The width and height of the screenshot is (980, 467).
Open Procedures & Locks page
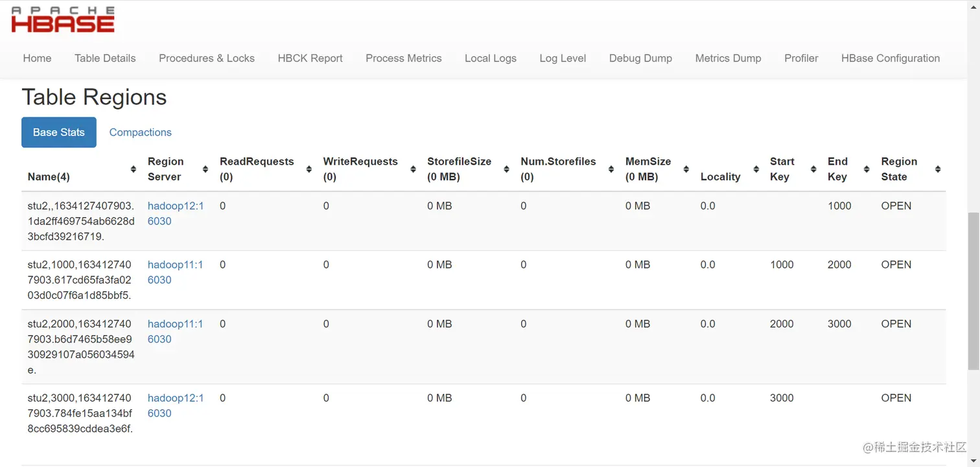pyautogui.click(x=207, y=58)
